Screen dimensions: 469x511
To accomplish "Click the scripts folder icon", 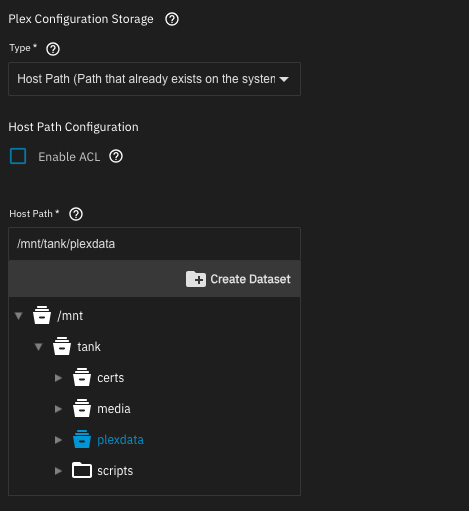I will tap(82, 470).
